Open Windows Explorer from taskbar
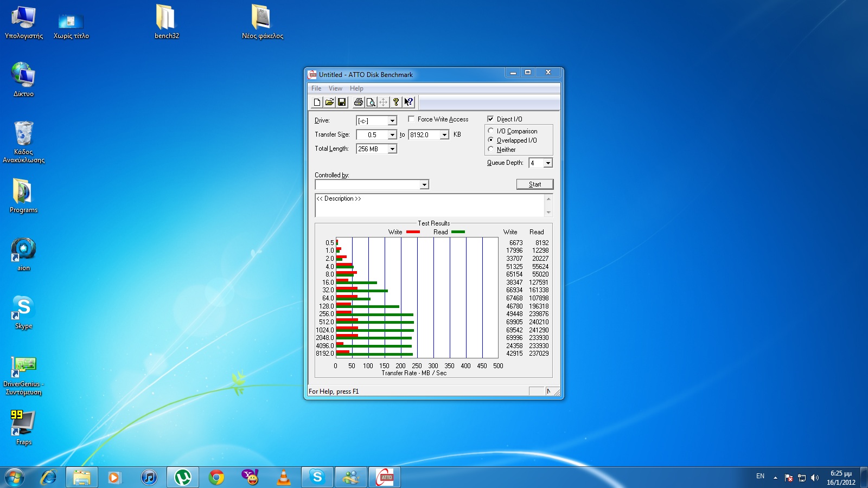The height and width of the screenshot is (488, 868). pyautogui.click(x=82, y=478)
